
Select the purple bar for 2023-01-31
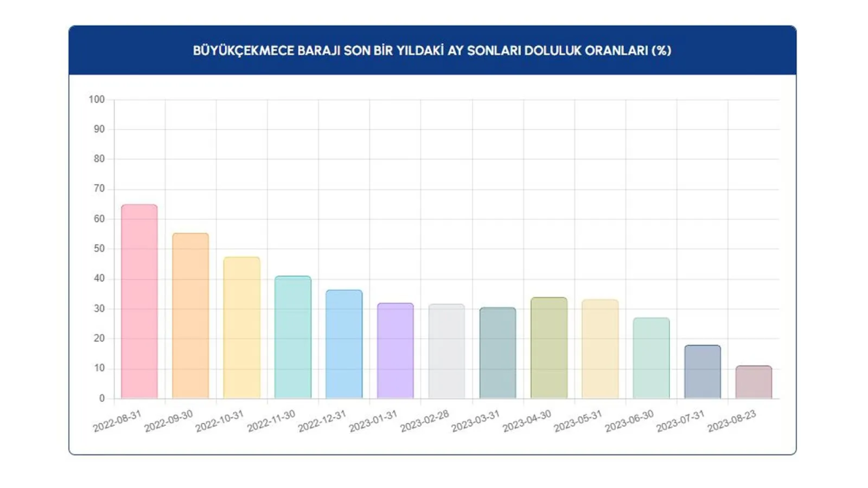395,351
